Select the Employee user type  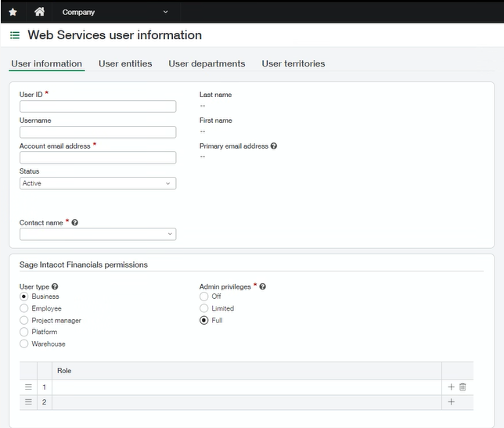(23, 308)
